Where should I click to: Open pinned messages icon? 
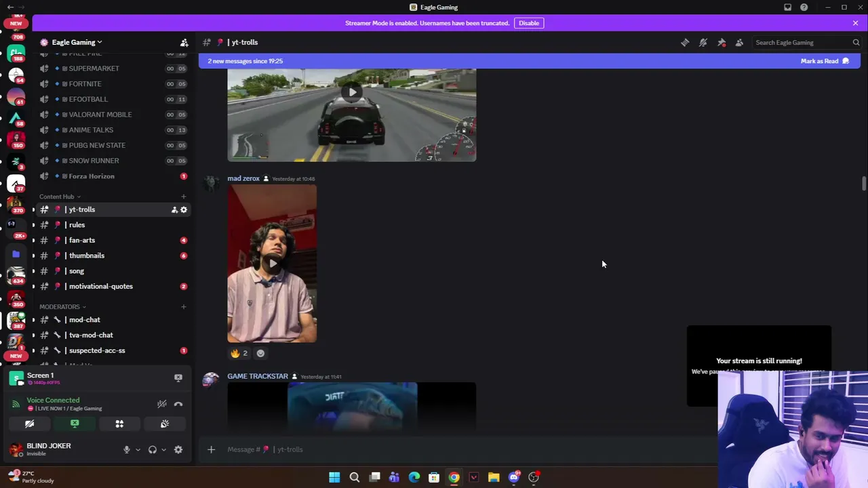click(x=722, y=42)
